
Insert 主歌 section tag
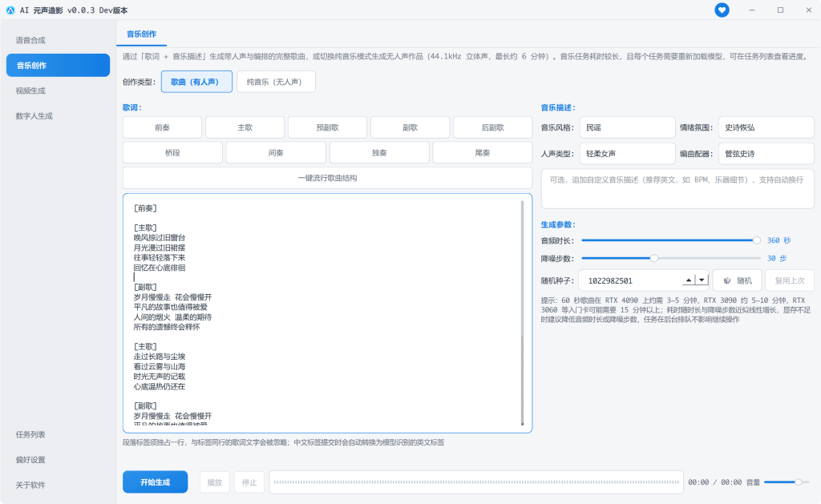(245, 127)
